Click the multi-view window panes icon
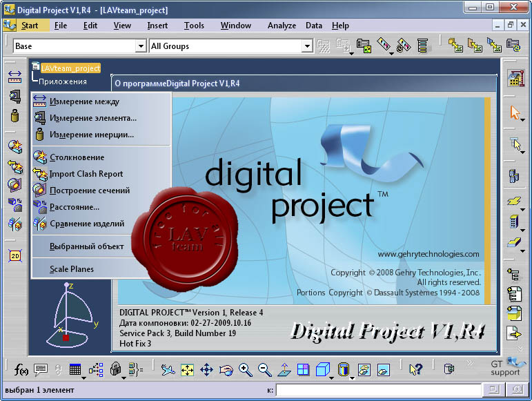This screenshot has height=401, width=532. point(303,369)
